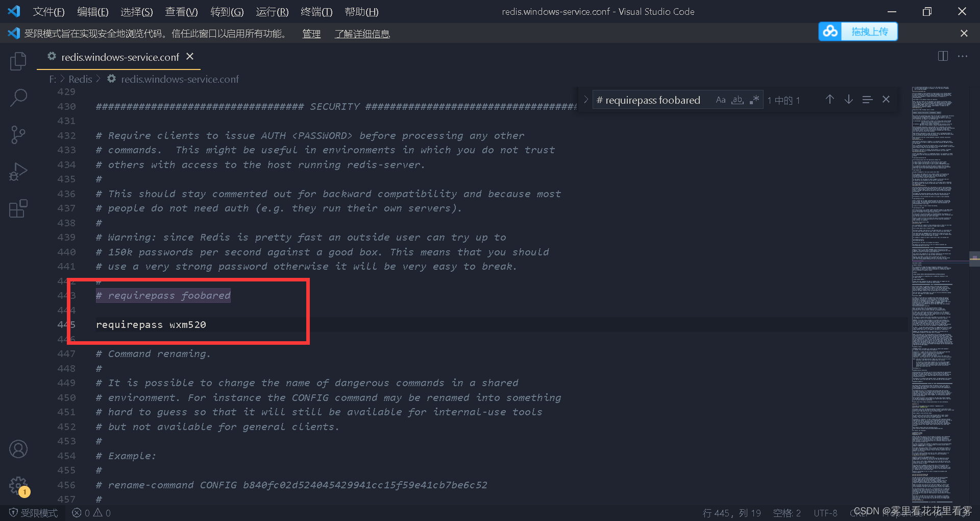Click line number 432 in gutter
980x521 pixels.
click(x=66, y=136)
